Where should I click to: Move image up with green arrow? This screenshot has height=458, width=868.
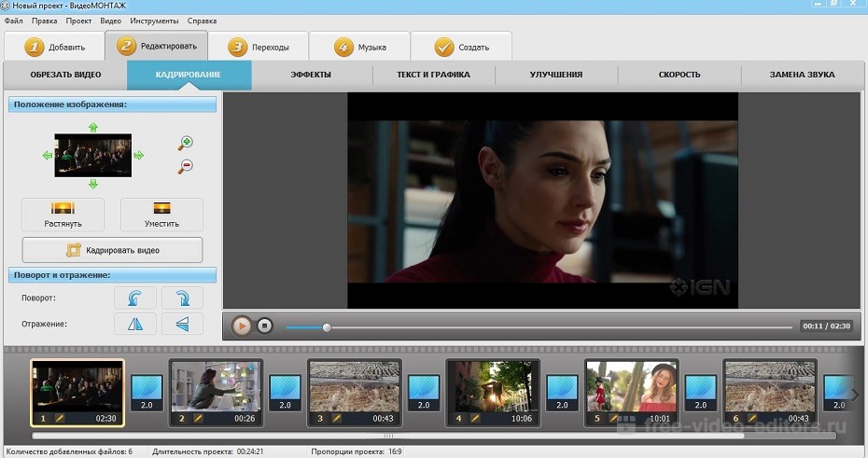pyautogui.click(x=92, y=127)
